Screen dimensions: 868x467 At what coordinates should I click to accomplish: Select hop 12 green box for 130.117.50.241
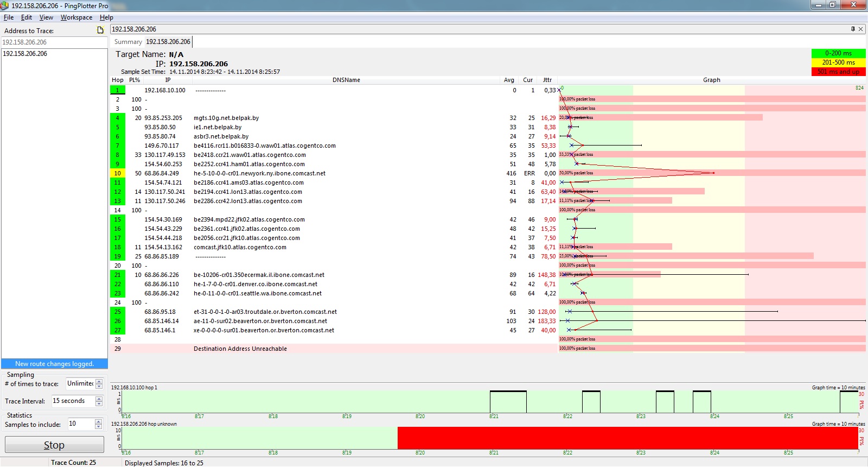click(117, 192)
